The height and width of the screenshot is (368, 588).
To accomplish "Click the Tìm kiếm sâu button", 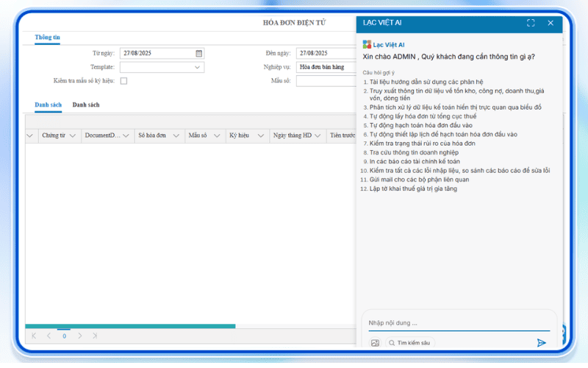I will 410,343.
